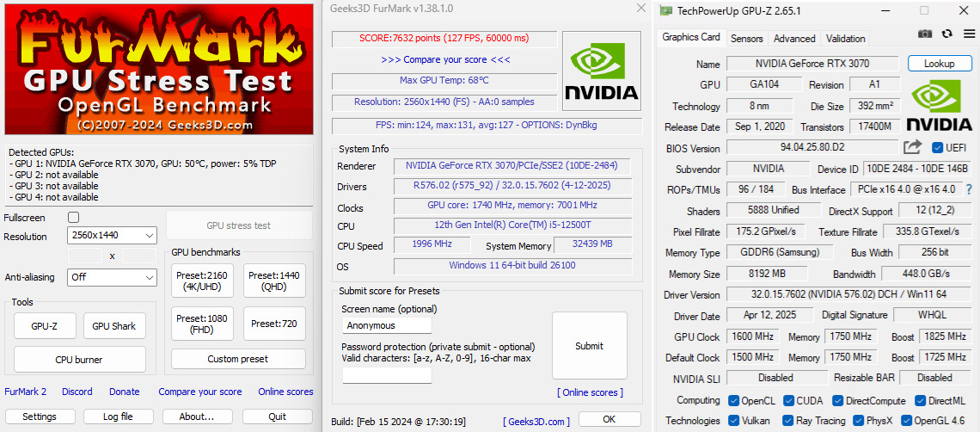Click the Bandwidth value 448.0 GB/s
Image resolution: width=980 pixels, height=432 pixels.
pyautogui.click(x=926, y=275)
